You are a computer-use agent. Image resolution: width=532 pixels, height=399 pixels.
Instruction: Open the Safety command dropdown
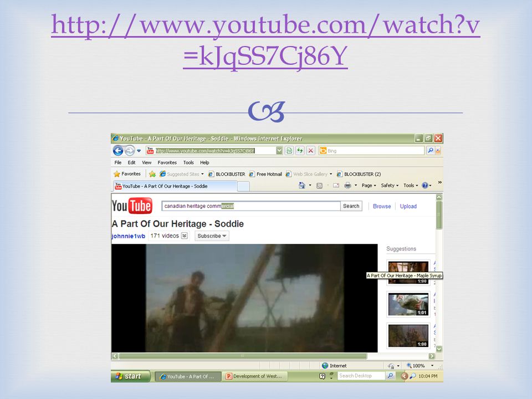pyautogui.click(x=390, y=185)
